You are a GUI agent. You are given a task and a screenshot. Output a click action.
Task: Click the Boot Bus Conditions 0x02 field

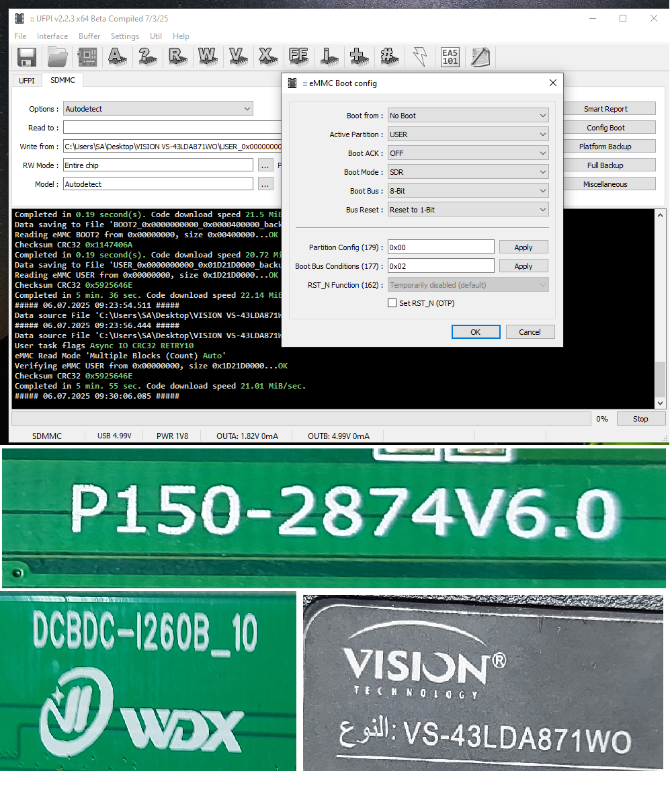441,266
